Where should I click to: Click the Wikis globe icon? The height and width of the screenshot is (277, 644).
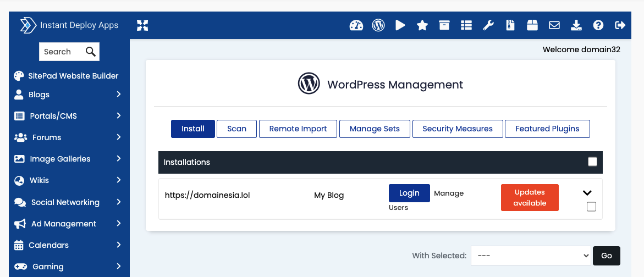tap(19, 181)
